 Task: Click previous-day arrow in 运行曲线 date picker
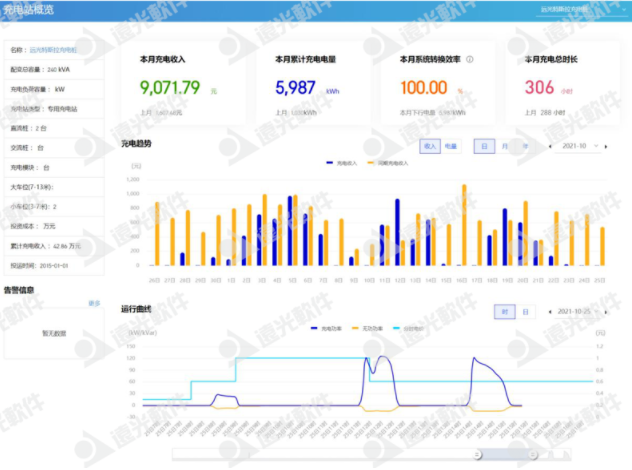[x=549, y=312]
